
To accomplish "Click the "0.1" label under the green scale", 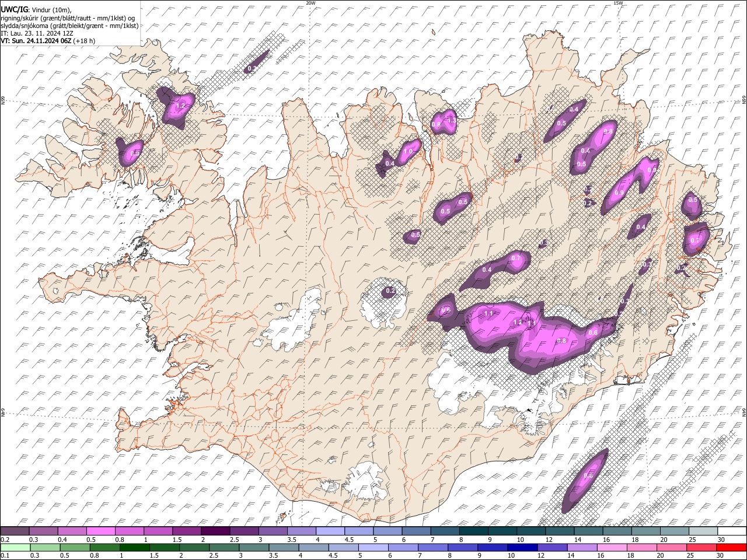I will coord(5,555).
